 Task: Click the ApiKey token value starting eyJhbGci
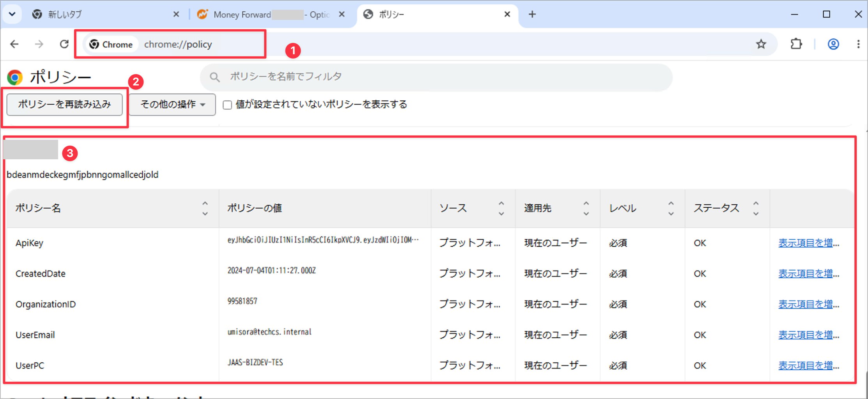tap(323, 240)
